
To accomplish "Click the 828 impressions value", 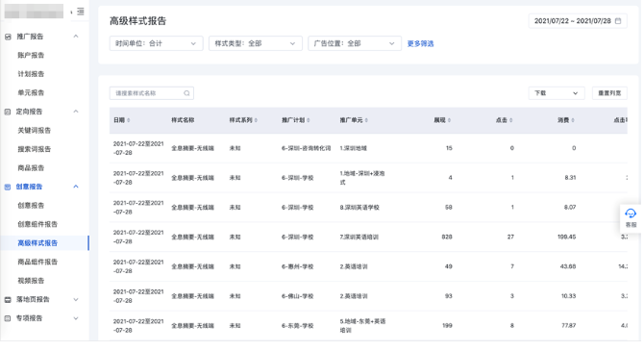I will pos(447,238).
